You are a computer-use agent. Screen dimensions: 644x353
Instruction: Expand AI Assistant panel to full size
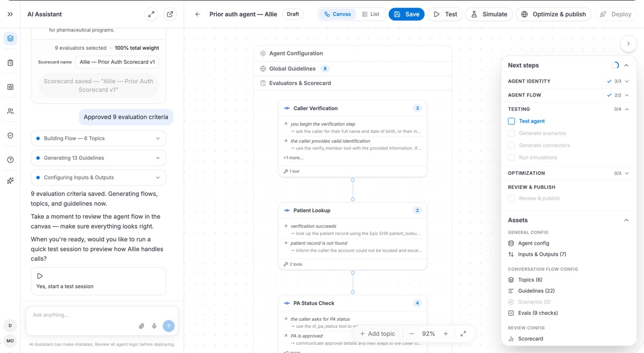click(x=151, y=14)
